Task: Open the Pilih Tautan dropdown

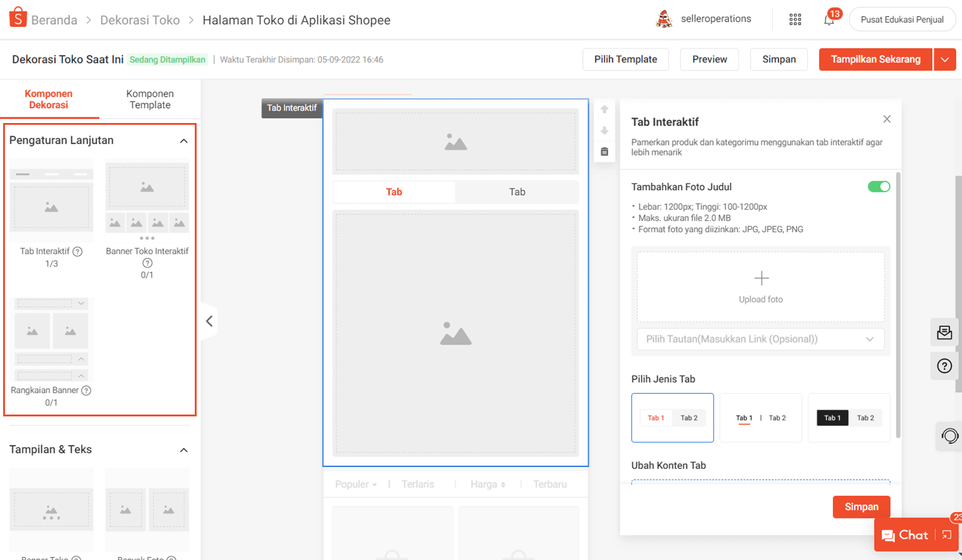Action: 760,339
